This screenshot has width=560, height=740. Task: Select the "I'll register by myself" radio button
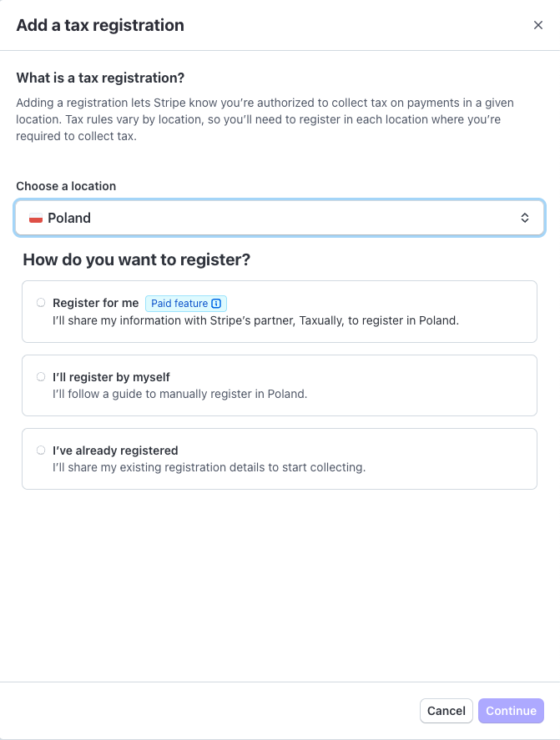point(41,376)
